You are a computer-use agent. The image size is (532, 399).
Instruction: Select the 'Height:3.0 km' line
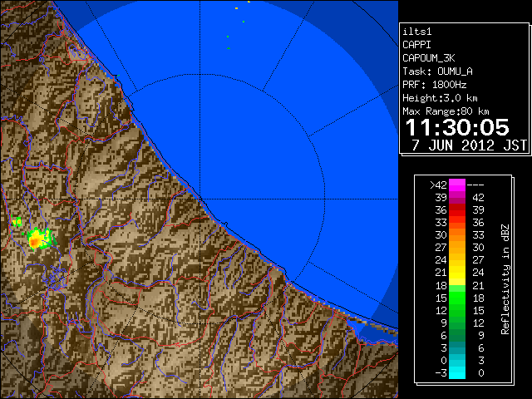click(440, 98)
